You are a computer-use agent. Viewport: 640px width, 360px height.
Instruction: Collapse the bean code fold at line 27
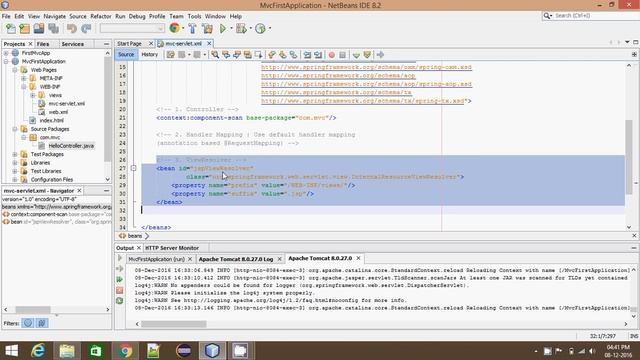pyautogui.click(x=133, y=168)
